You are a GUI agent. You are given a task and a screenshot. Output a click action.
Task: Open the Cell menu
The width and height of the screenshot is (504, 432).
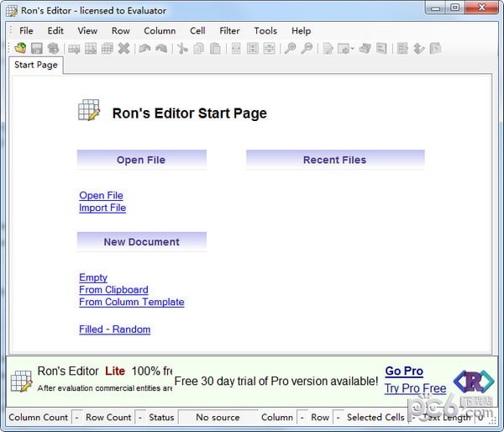coord(197,31)
